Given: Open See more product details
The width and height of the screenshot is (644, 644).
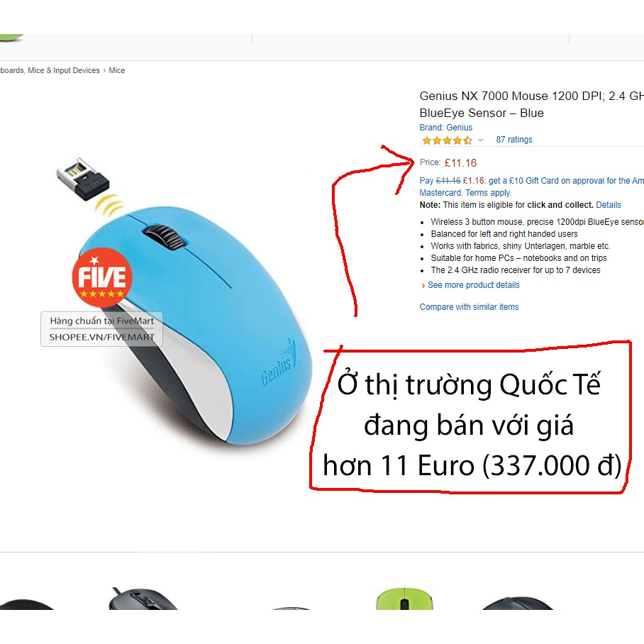Looking at the screenshot, I should [x=473, y=285].
